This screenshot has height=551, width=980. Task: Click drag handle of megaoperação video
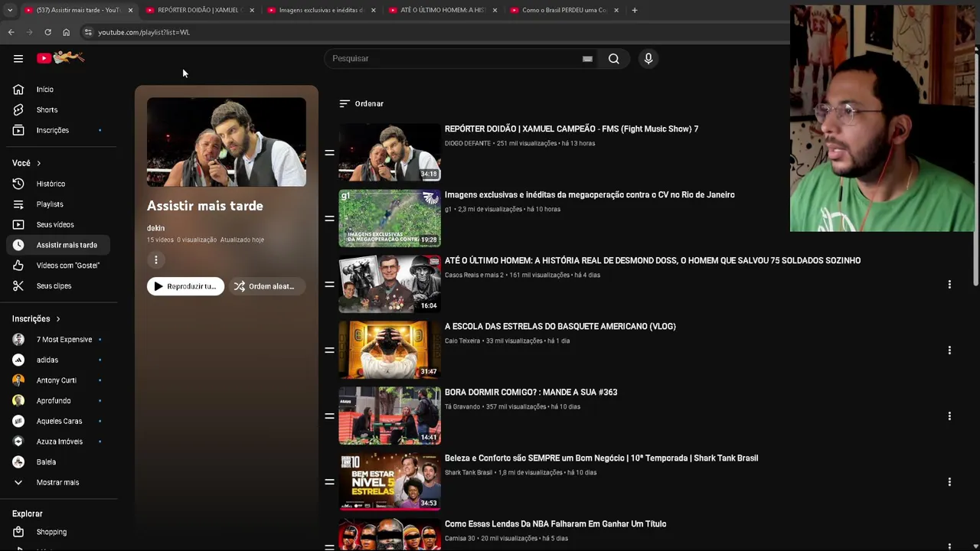[329, 218]
